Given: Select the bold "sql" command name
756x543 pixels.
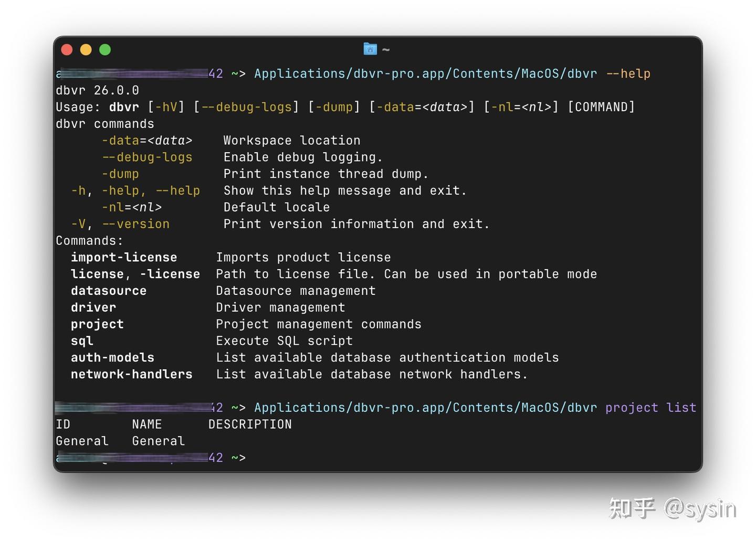Looking at the screenshot, I should click(x=82, y=341).
